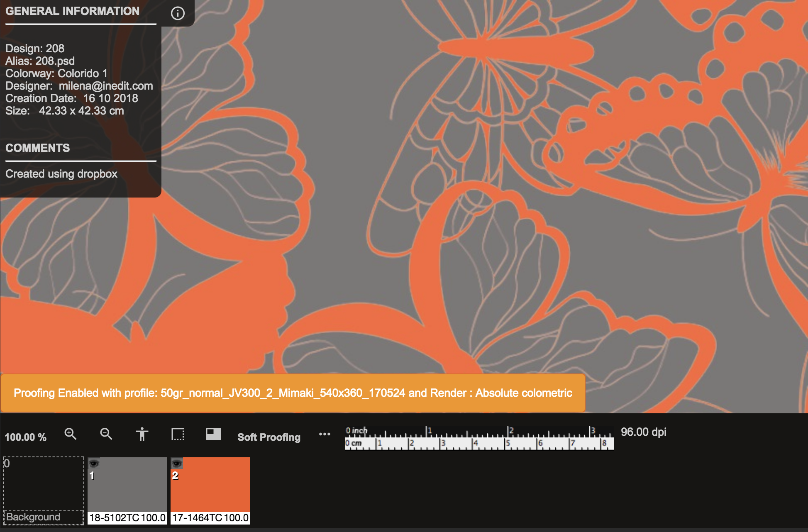808x532 pixels.
Task: Click the zoom out magnifier icon
Action: tap(106, 434)
